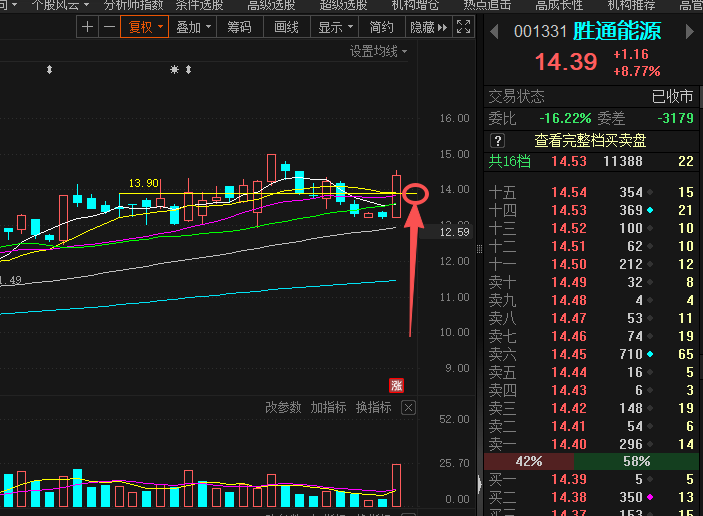Click 加指标 to add indicator
This screenshot has height=516, width=703.
[328, 408]
